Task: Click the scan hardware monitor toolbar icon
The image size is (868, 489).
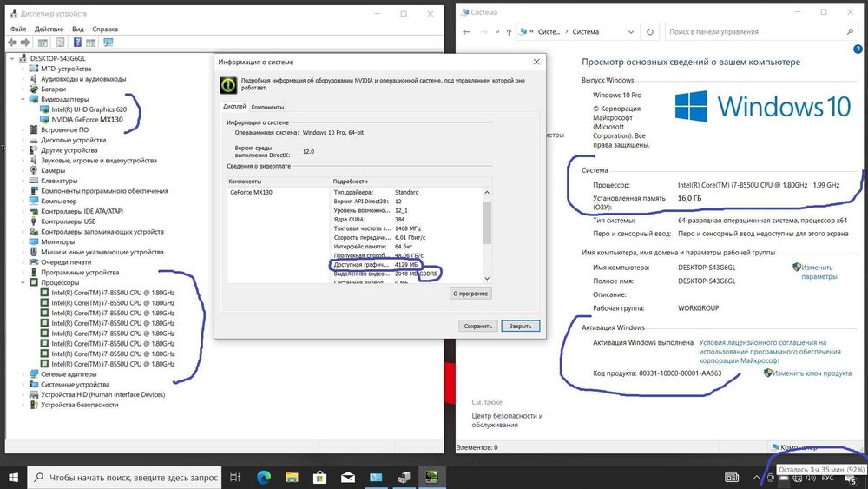Action: pos(108,43)
